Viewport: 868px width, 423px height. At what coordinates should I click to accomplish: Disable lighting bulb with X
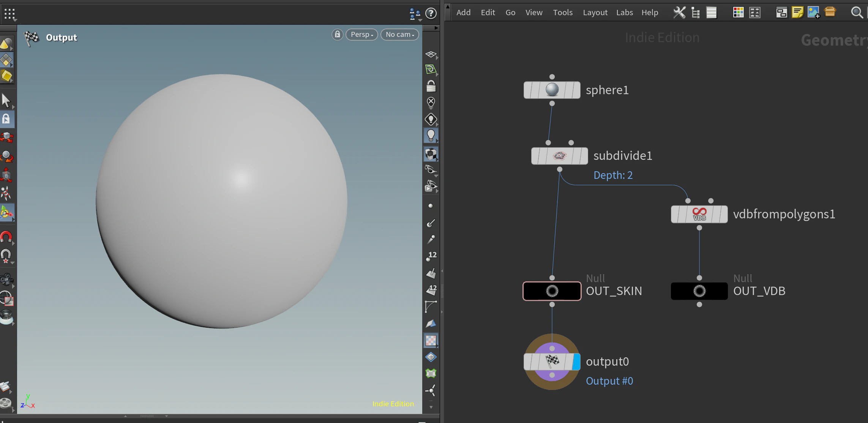(431, 103)
